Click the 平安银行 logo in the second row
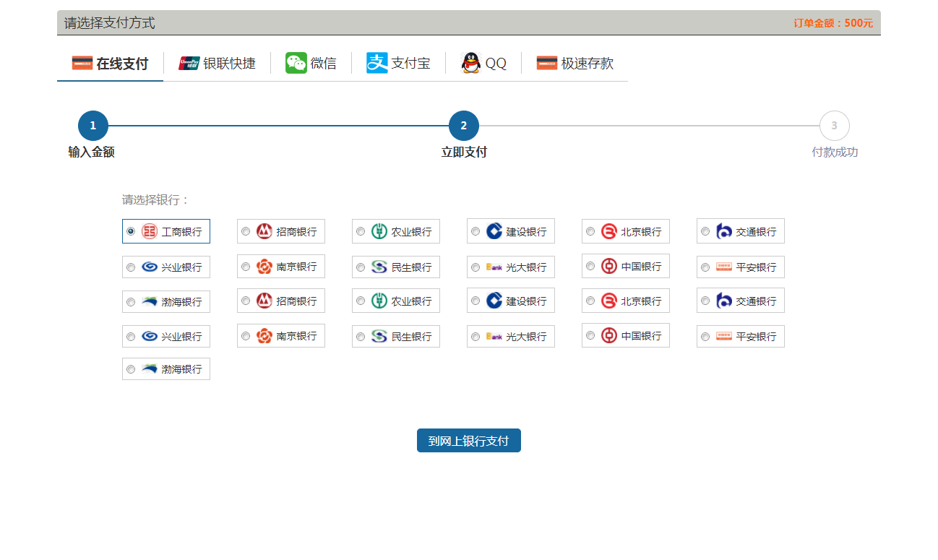938x560 pixels. [724, 267]
